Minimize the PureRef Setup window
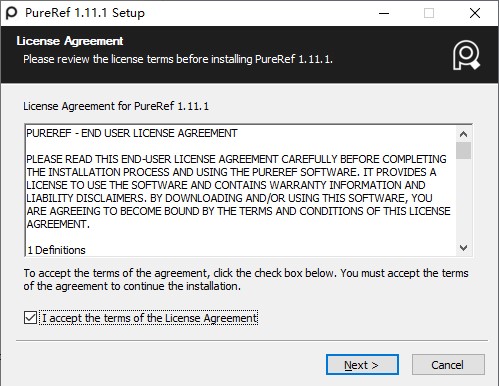 click(x=384, y=13)
